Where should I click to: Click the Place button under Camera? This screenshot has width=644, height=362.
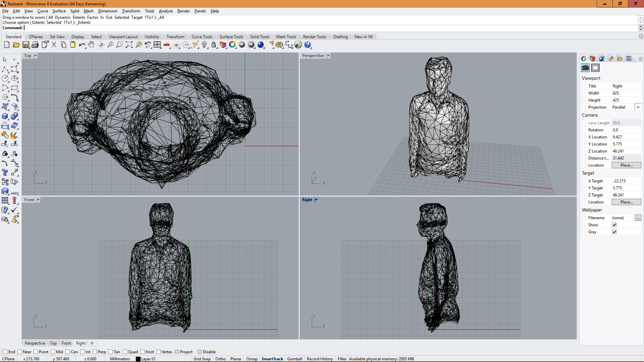(626, 165)
